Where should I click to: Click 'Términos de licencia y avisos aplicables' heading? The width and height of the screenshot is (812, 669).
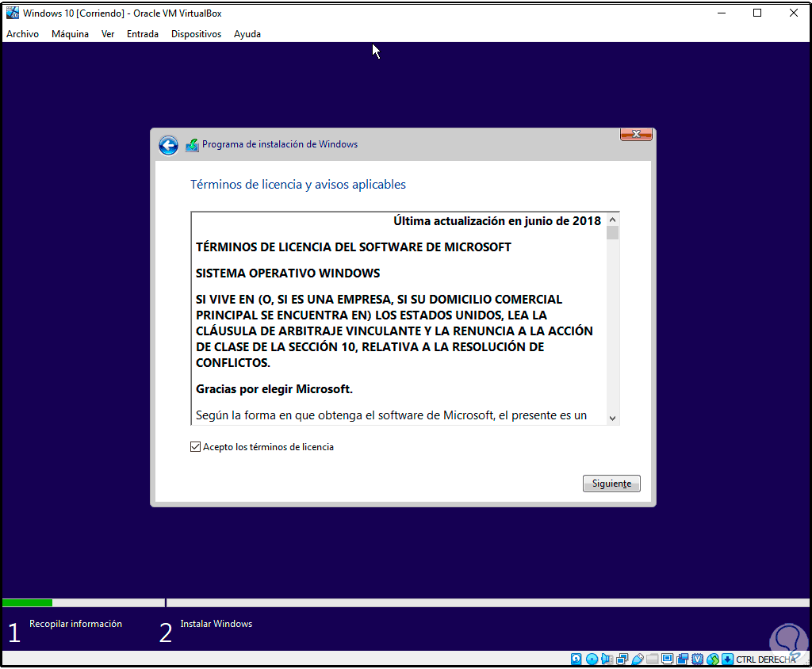tap(298, 185)
